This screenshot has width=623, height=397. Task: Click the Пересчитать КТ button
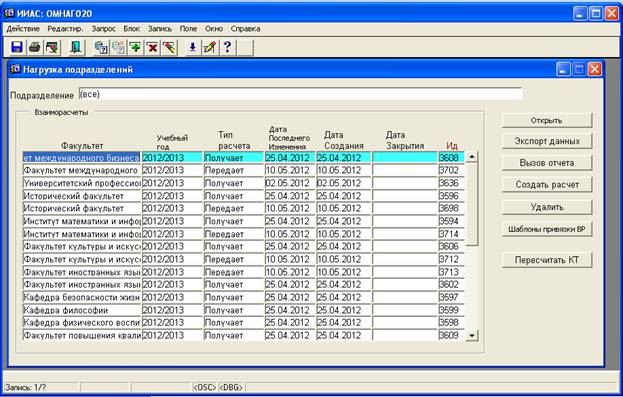click(x=547, y=260)
